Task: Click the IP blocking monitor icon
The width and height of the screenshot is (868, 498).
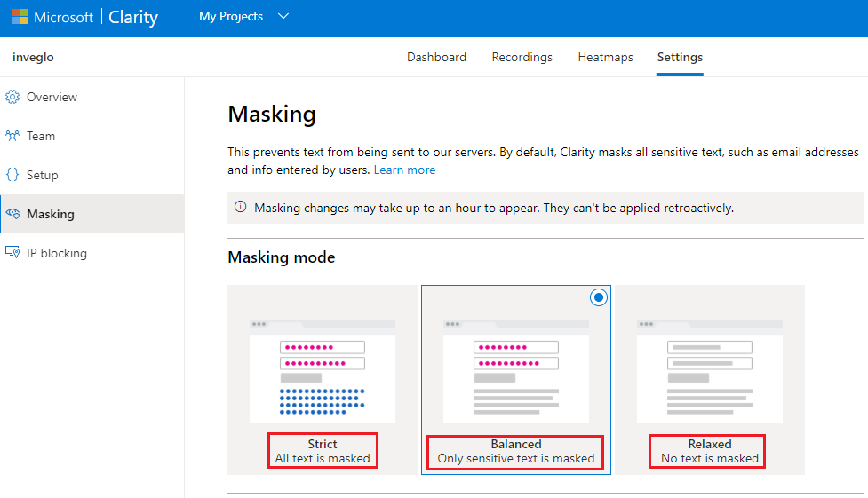Action: coord(12,252)
